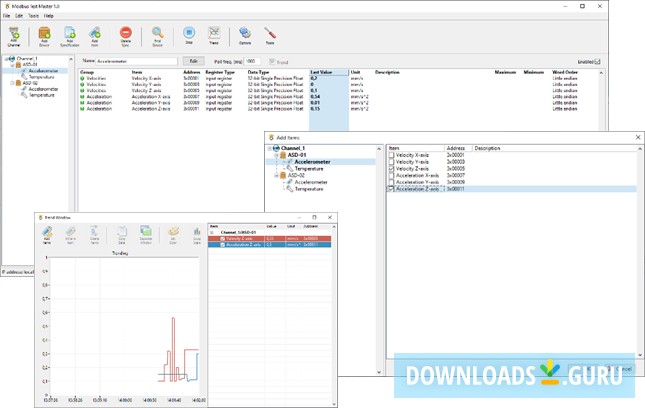Select Temperature under ASD-01 in main tree
Screen dimensions: 645x408
[41, 77]
